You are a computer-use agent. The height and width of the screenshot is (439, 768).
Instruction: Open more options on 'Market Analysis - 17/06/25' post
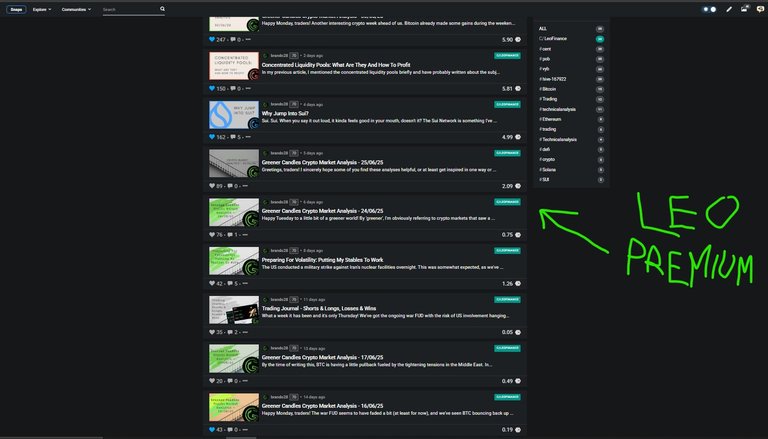pos(245,381)
